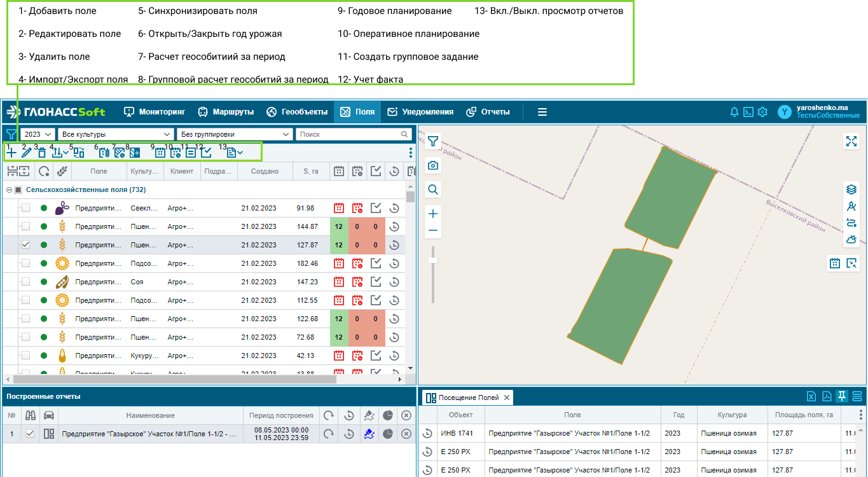Screen dimensions: 868x477
Task: Open the map layers icon
Action: click(851, 190)
